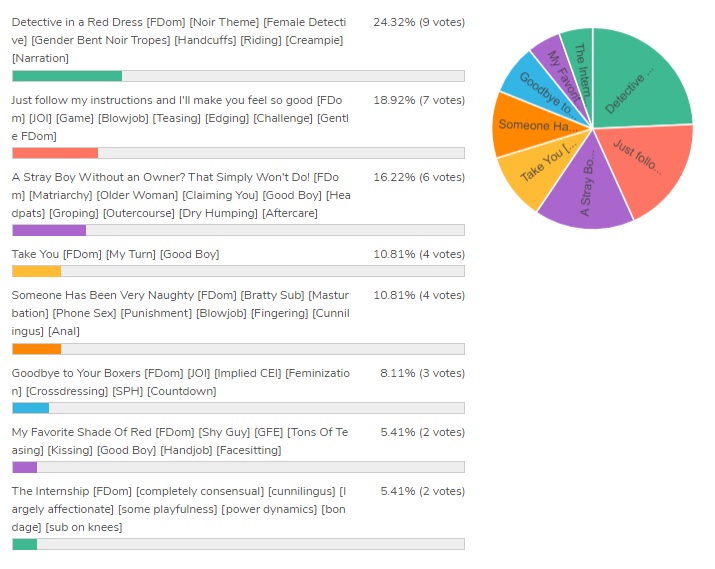The width and height of the screenshot is (715, 569).
Task: Click the '8.11% (3 votes)' result label
Action: point(422,373)
